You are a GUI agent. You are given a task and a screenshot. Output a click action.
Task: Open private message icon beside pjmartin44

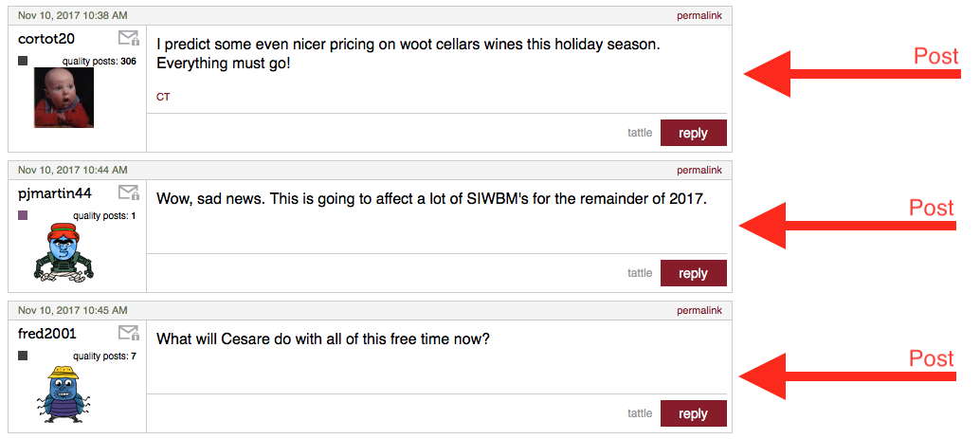[129, 193]
